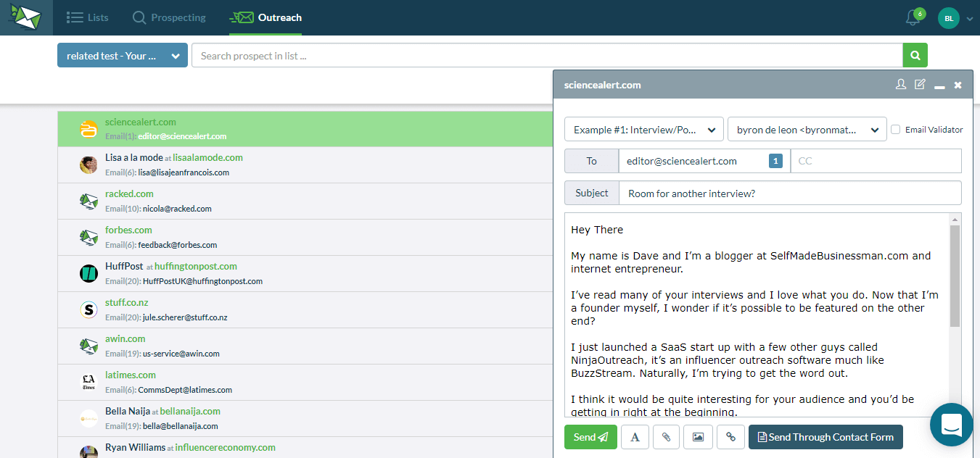
Task: Click the forbes.com envelope icon
Action: pyautogui.click(x=88, y=237)
